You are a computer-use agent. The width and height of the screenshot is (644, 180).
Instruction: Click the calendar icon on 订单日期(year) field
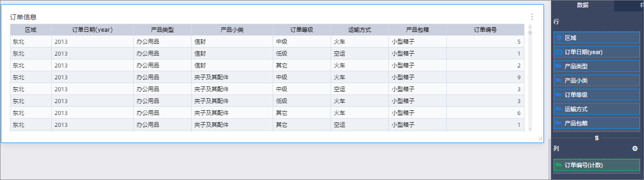coord(559,52)
